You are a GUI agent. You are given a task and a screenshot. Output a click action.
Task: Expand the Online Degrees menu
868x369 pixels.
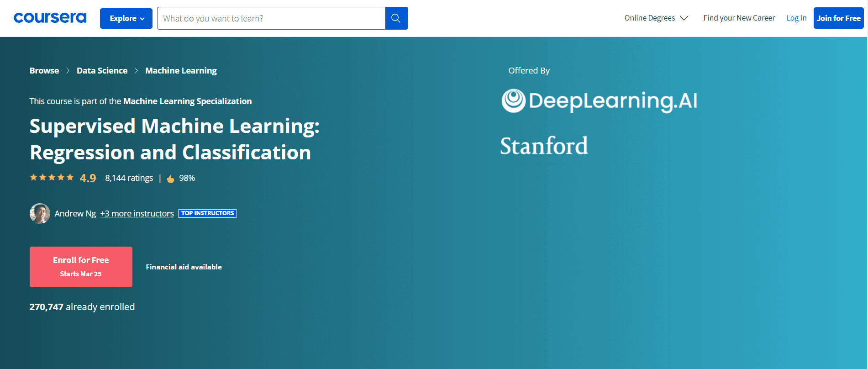656,18
